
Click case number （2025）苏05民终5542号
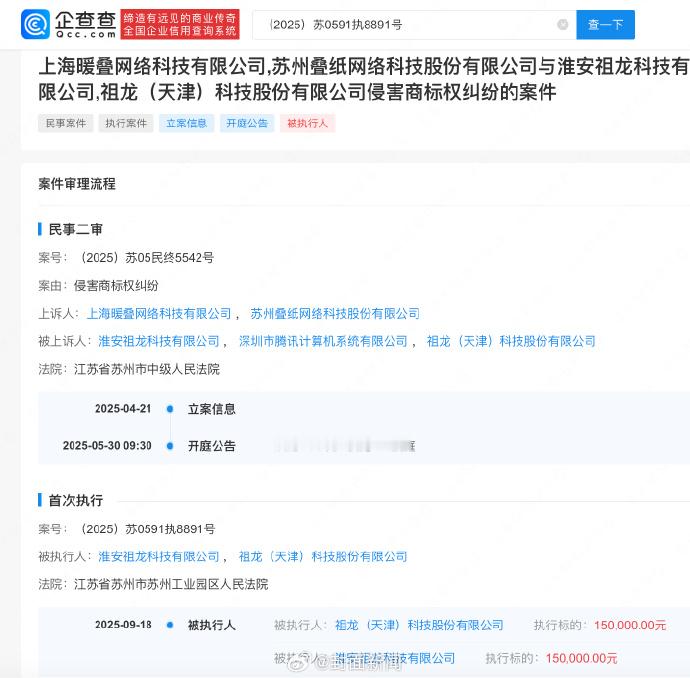[x=145, y=258]
